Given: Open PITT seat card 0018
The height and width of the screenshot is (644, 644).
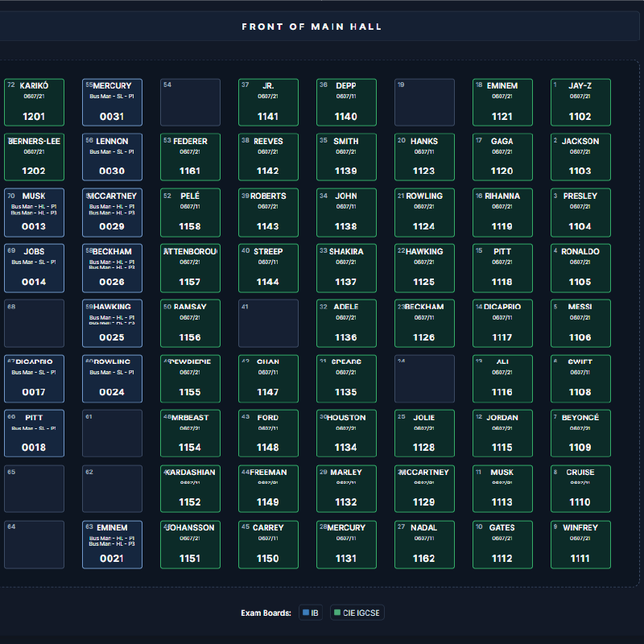Looking at the screenshot, I should 34,433.
